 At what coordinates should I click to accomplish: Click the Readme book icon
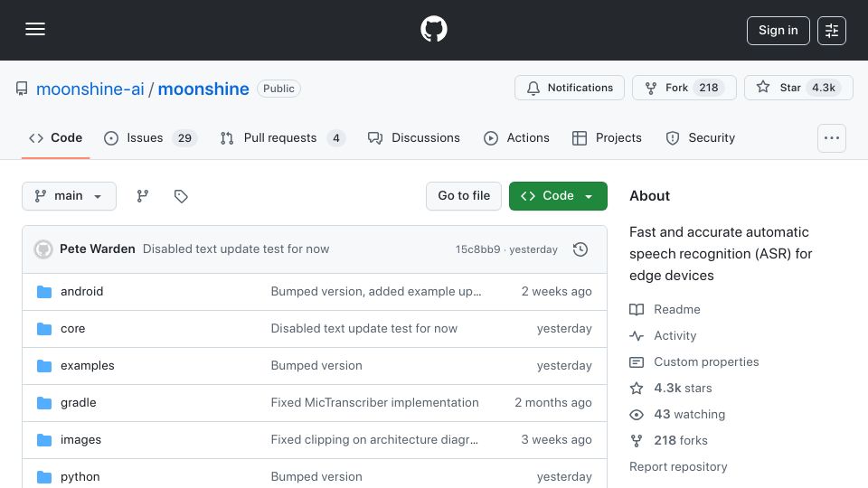(x=637, y=309)
